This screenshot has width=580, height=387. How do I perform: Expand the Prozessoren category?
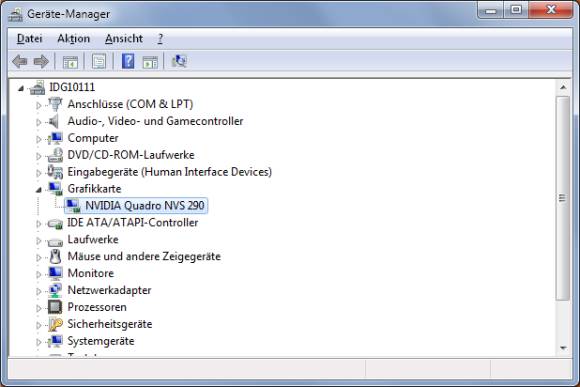tap(38, 308)
